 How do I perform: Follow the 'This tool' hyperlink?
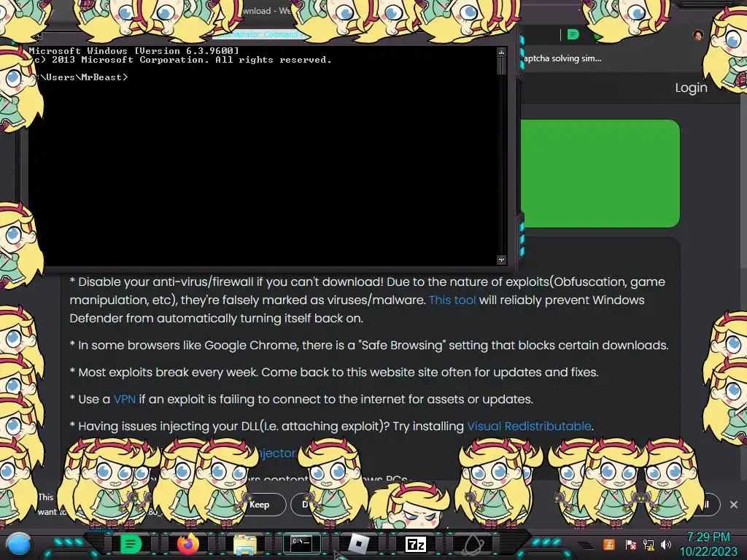[452, 300]
